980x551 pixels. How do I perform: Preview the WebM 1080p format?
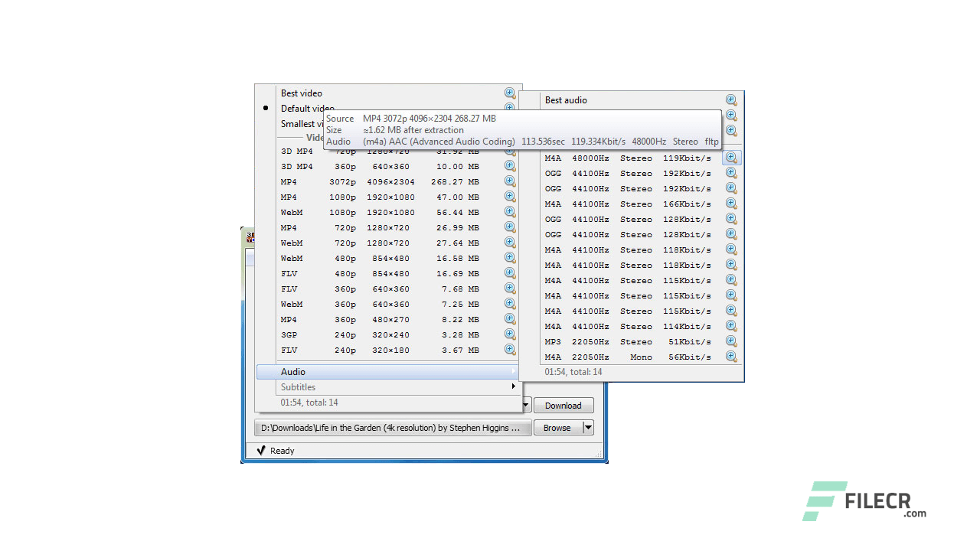(x=510, y=212)
